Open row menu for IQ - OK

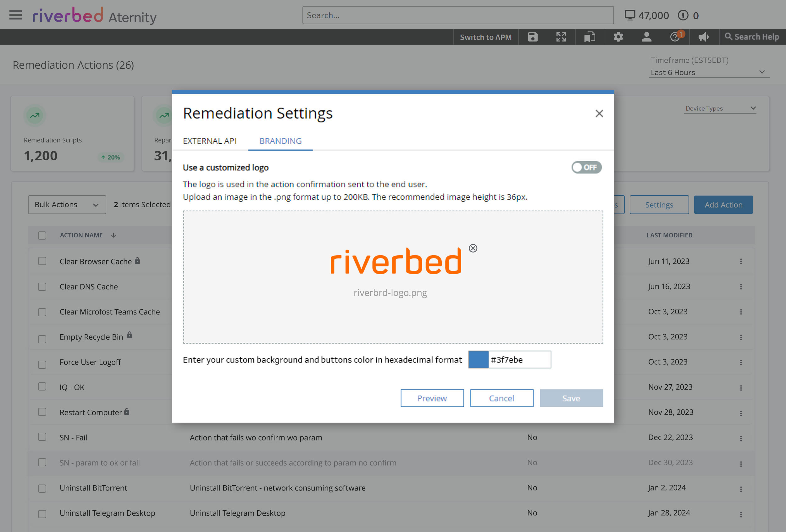click(741, 388)
